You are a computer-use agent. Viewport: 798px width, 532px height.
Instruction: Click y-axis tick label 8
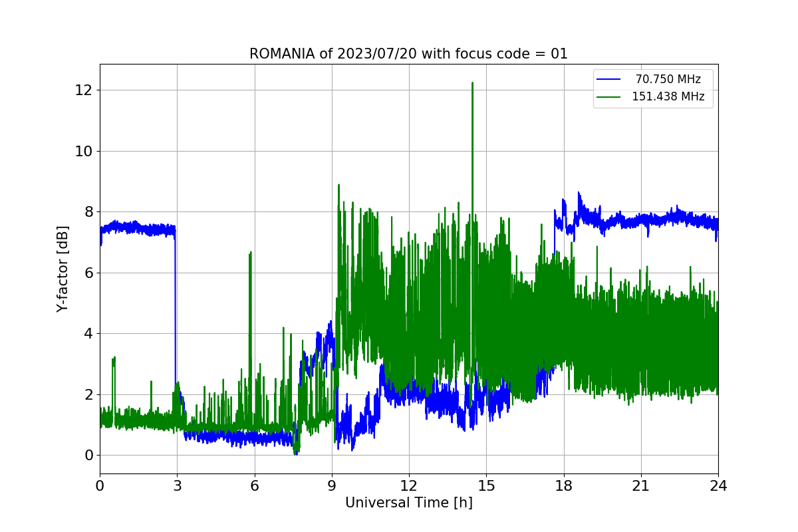tap(88, 212)
